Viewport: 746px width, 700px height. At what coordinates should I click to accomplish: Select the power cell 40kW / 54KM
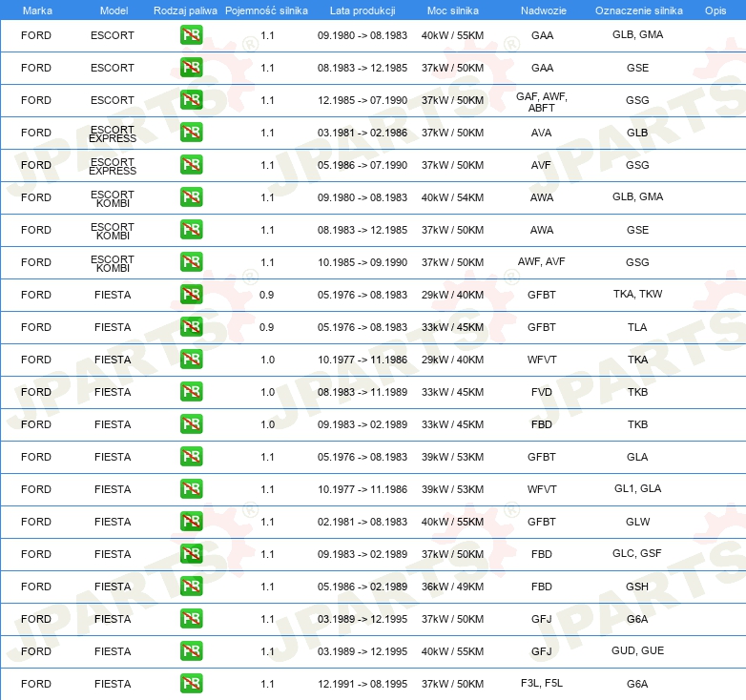coord(452,197)
